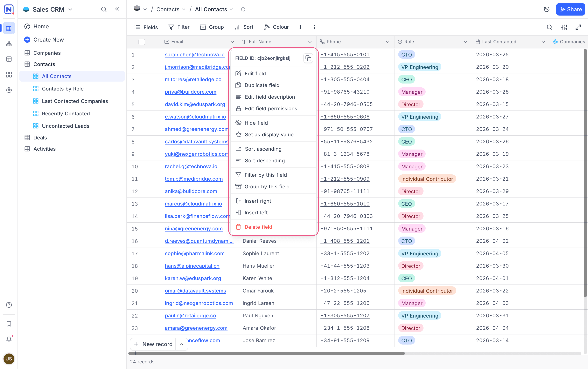The height and width of the screenshot is (369, 588).
Task: Open the settings gear in left rail
Action: tap(9, 90)
